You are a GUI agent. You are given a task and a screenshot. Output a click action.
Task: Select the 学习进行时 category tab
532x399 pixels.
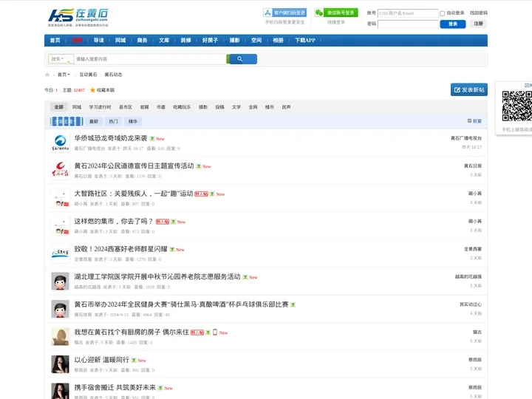coord(100,107)
